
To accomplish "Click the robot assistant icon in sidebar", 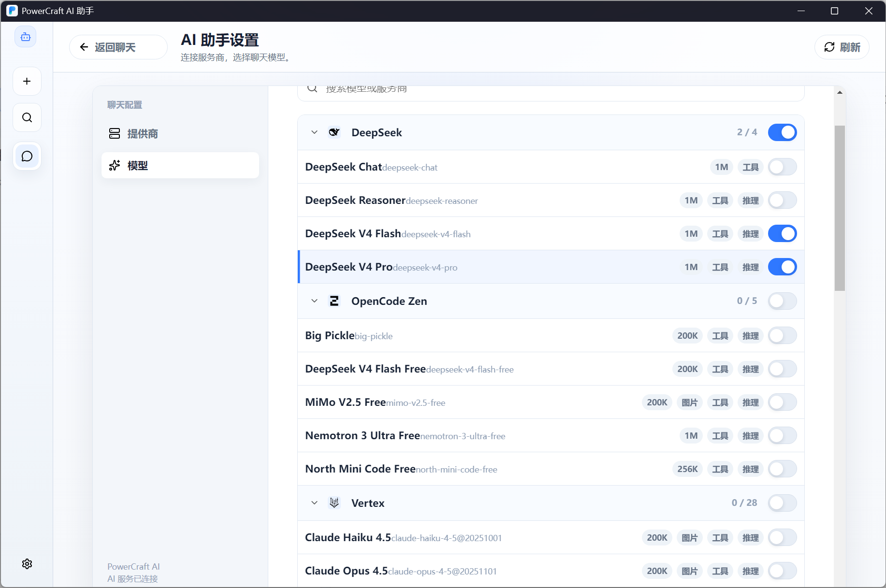I will tap(26, 37).
